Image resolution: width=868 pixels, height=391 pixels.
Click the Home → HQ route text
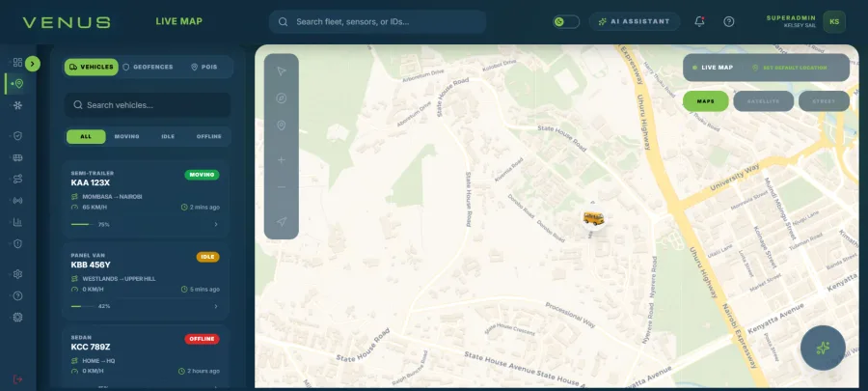point(98,360)
